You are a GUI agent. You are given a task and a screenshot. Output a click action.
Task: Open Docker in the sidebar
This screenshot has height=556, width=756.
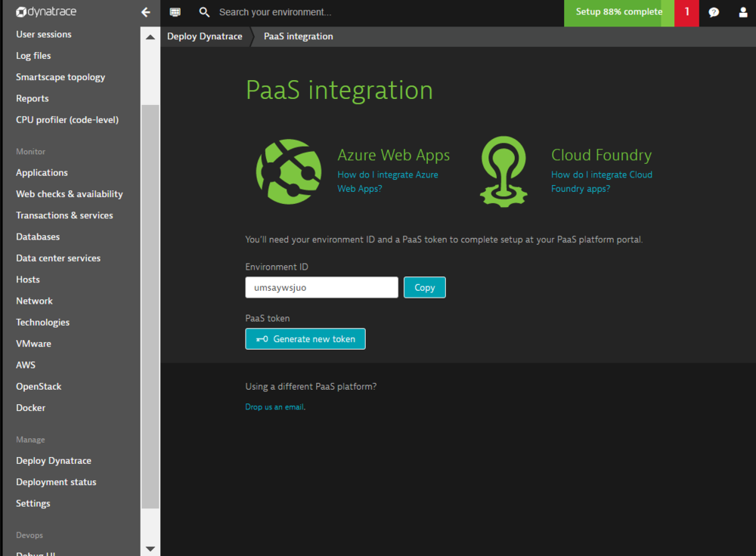point(30,408)
